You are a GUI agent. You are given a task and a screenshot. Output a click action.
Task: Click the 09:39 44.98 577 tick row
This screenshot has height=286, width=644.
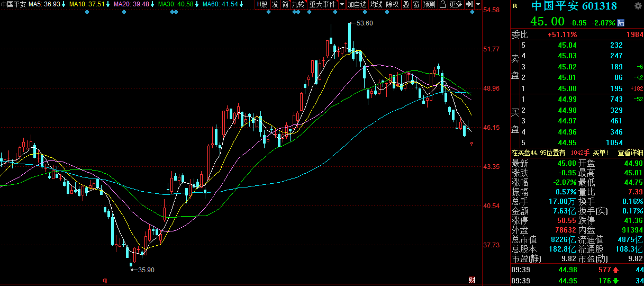[577, 270]
